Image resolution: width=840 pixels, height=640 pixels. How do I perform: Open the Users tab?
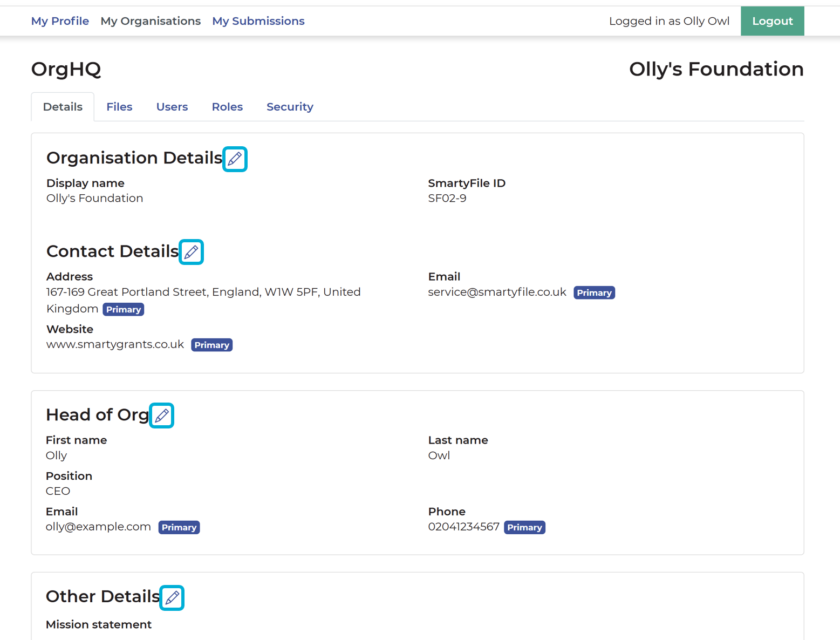(x=172, y=106)
